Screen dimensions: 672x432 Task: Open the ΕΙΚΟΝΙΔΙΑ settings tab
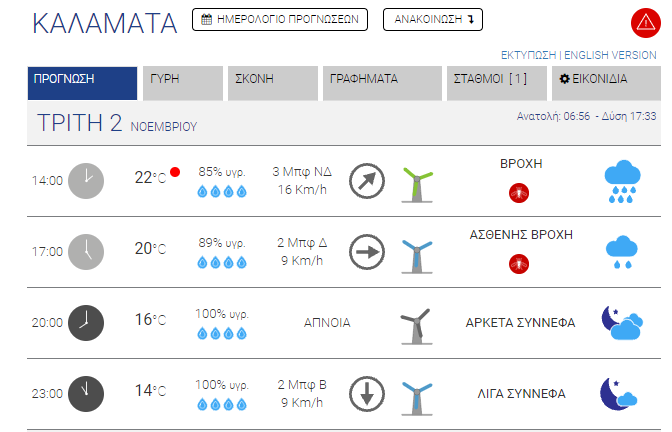(x=606, y=83)
